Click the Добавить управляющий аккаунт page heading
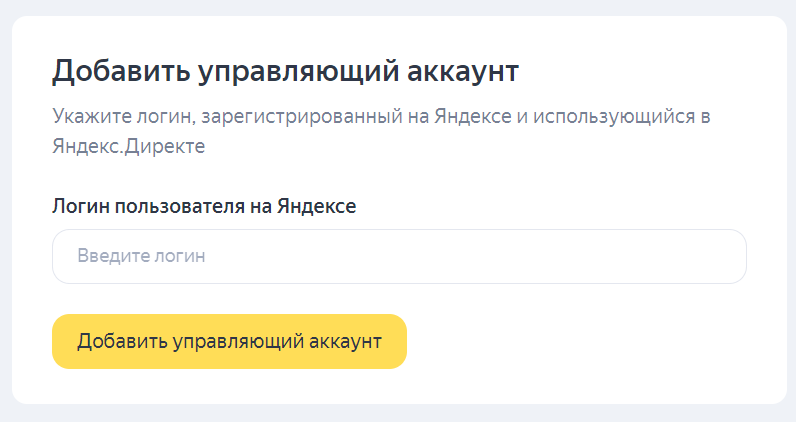 pyautogui.click(x=285, y=71)
